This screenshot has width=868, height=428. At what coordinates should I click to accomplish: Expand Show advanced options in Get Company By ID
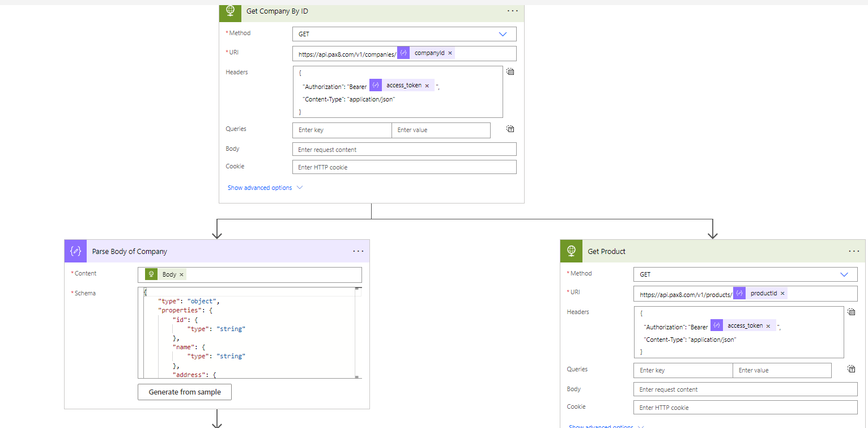point(265,188)
